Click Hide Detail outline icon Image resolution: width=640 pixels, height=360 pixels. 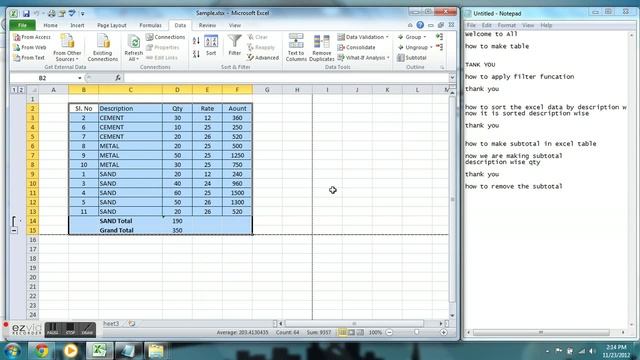[439, 47]
